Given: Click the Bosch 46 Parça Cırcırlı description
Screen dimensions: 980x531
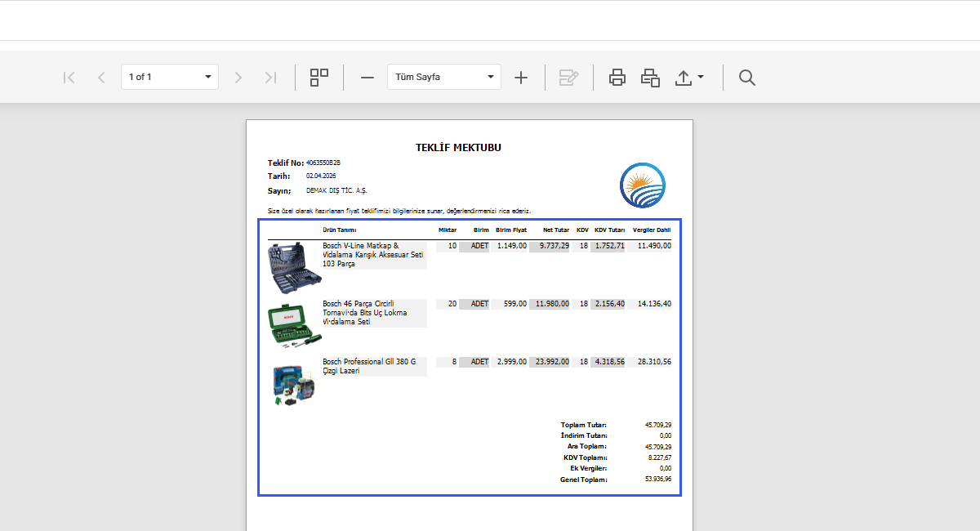Looking at the screenshot, I should [x=374, y=313].
